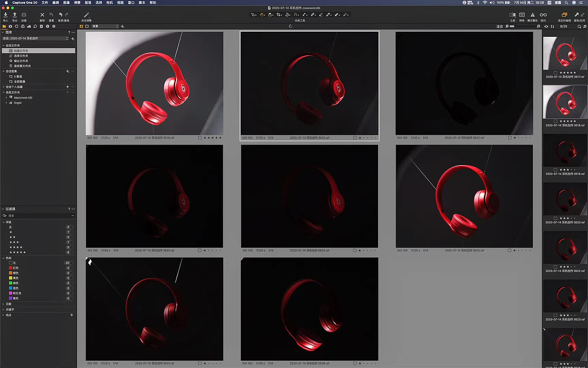Toggle the 曝光警告 exposure warning
588x368 pixels.
pyautogui.click(x=533, y=15)
